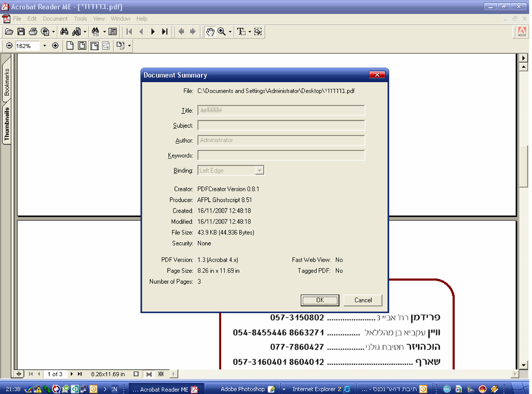532x394 pixels.
Task: Confirm Document Summary with OK
Action: coord(320,300)
